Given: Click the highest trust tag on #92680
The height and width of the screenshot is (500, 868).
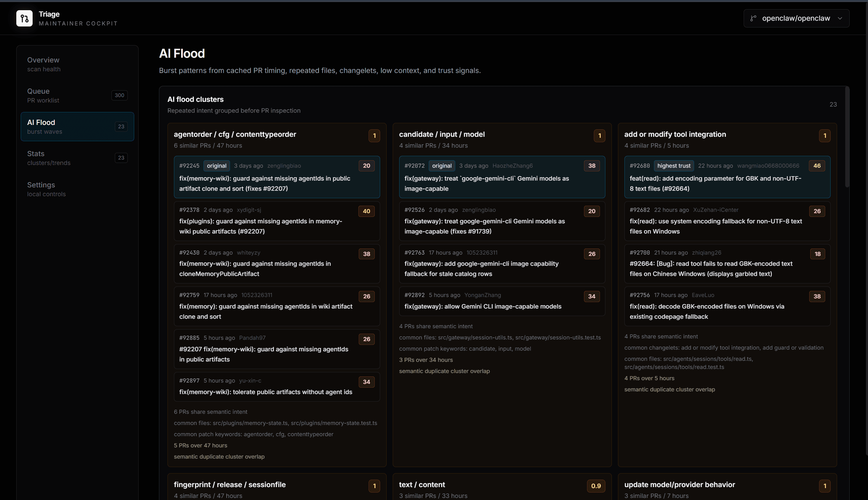Looking at the screenshot, I should (x=674, y=166).
